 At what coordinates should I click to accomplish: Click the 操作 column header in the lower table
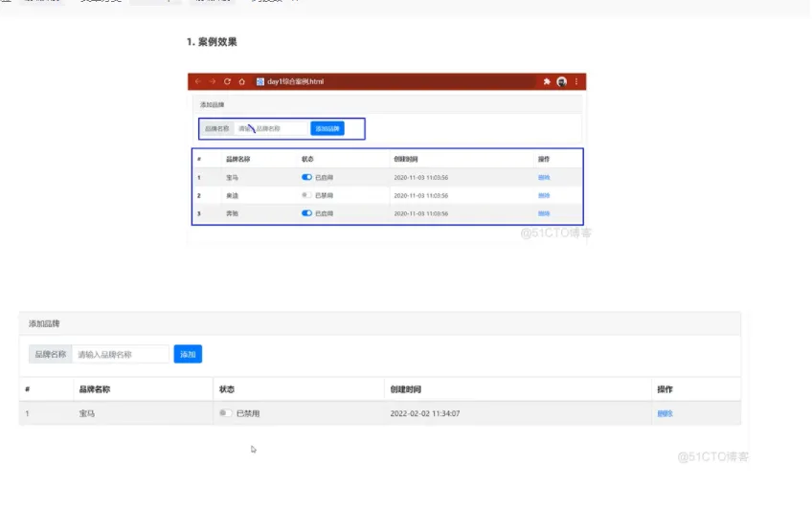coord(665,389)
